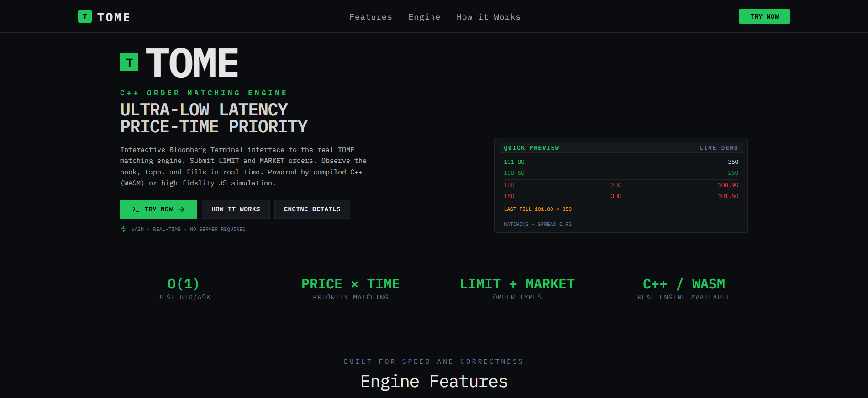Viewport: 868px width, 398px height.
Task: Click the C++ / WASM stat
Action: pos(684,284)
